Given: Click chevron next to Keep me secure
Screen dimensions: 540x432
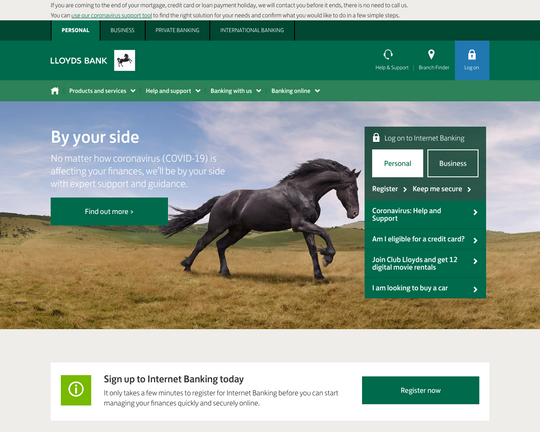Looking at the screenshot, I should tap(469, 189).
